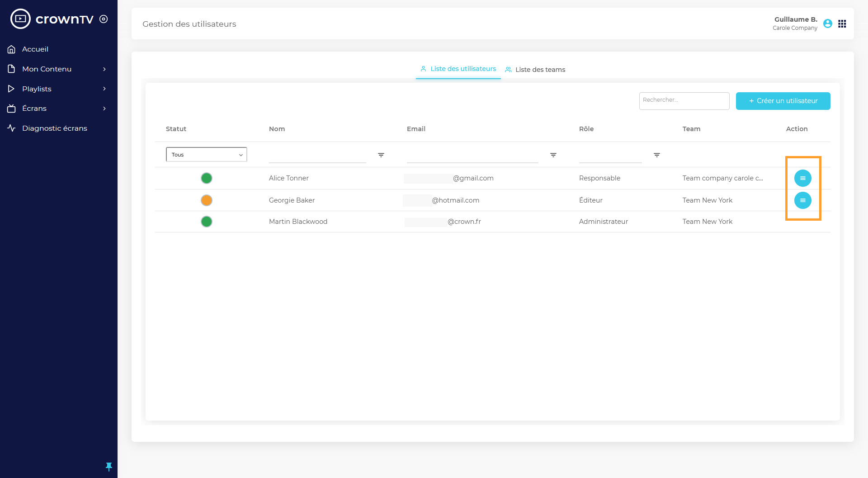Open the apps grid icon
This screenshot has width=868, height=478.
coord(842,24)
